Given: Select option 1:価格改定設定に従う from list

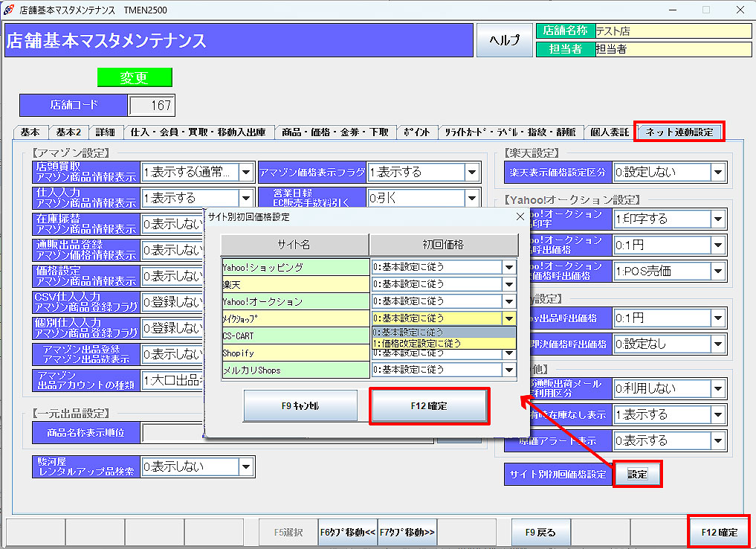Looking at the screenshot, I should [x=444, y=343].
